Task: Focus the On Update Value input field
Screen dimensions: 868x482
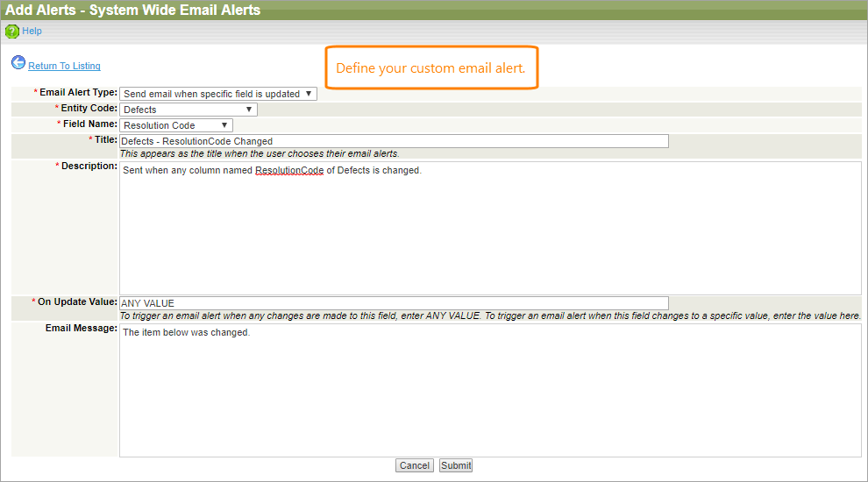Action: coord(394,303)
